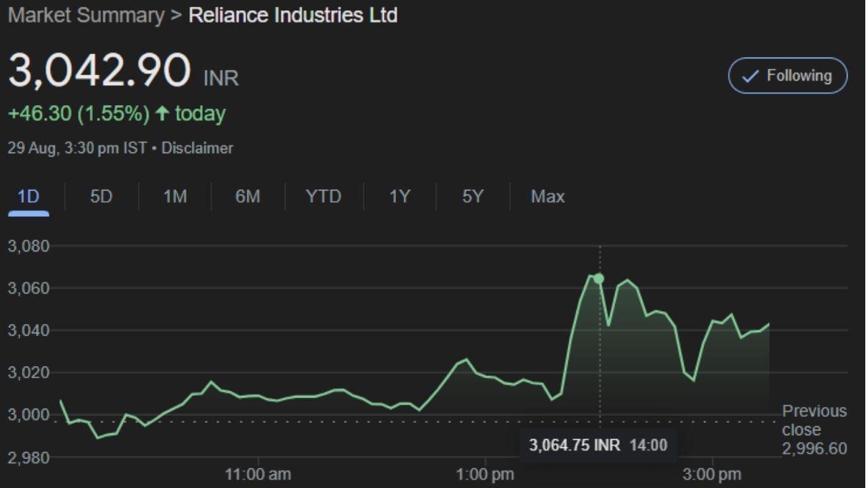Click the 11:00 am axis label

(258, 474)
